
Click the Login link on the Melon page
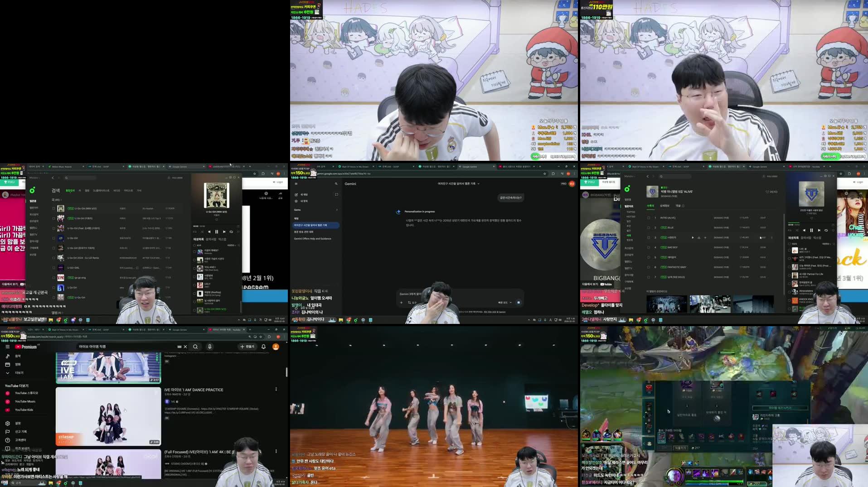tap(280, 182)
